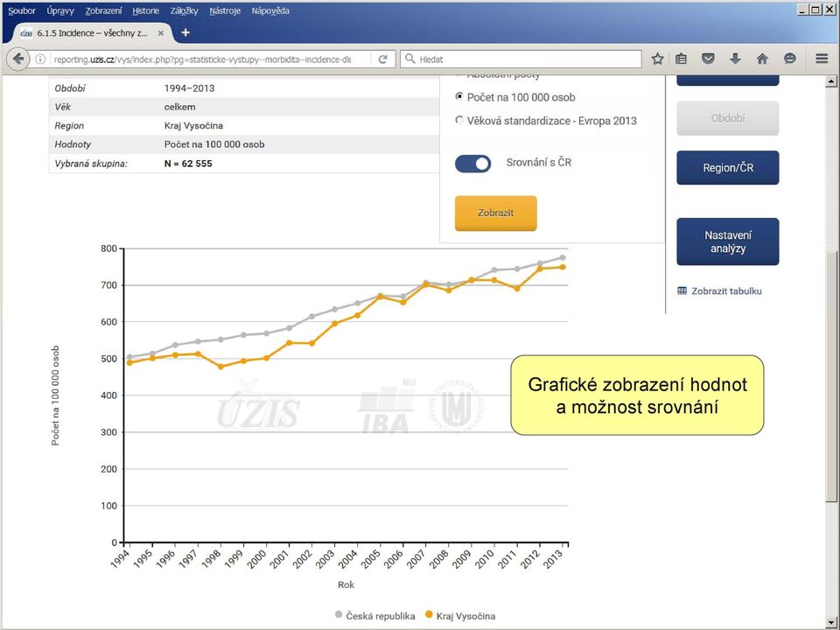840x630 pixels.
Task: Reload the page with the refresh icon
Action: tap(382, 59)
